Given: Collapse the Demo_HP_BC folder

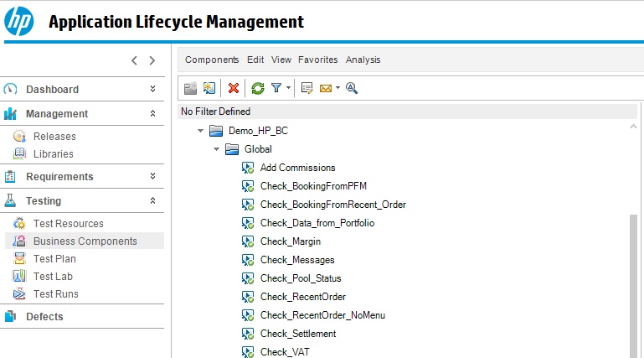Looking at the screenshot, I should click(x=200, y=131).
